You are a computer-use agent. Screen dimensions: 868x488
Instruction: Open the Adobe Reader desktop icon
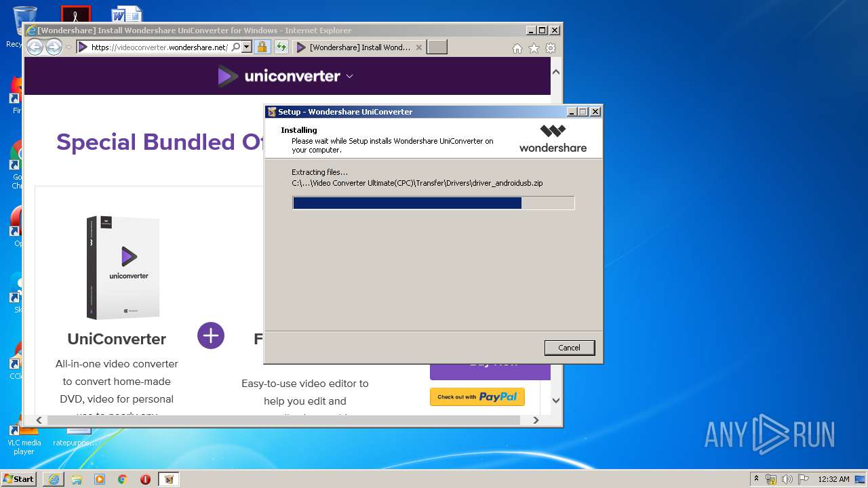(x=75, y=14)
